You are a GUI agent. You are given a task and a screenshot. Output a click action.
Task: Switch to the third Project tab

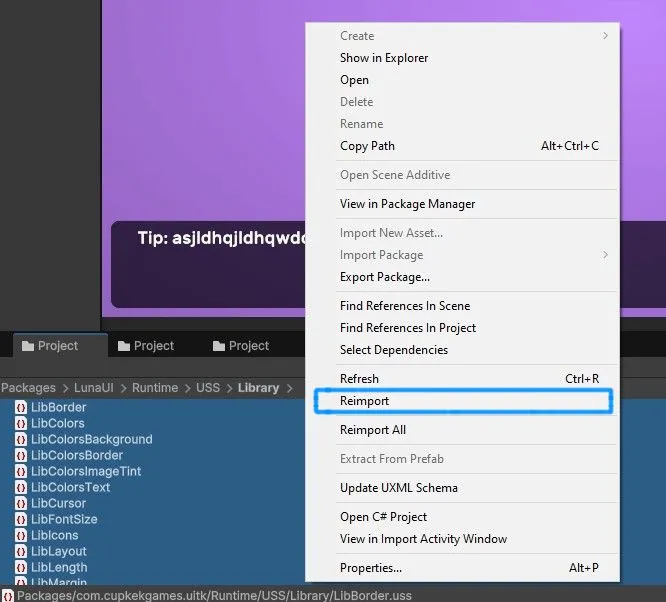(241, 346)
